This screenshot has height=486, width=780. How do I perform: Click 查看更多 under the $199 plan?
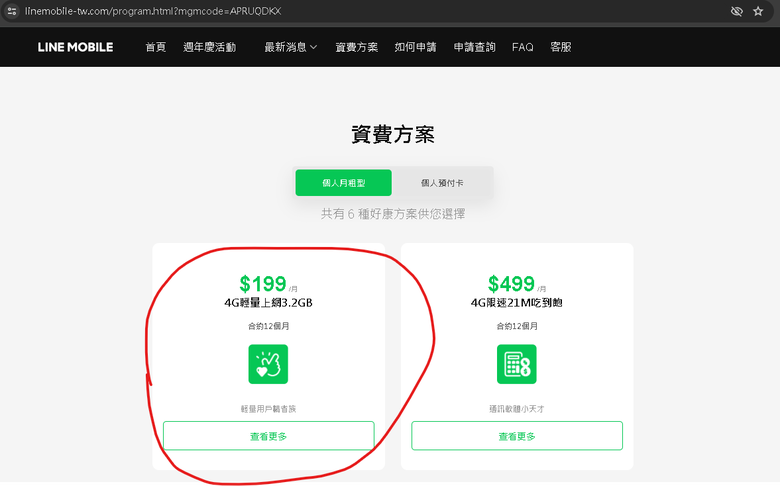point(269,436)
